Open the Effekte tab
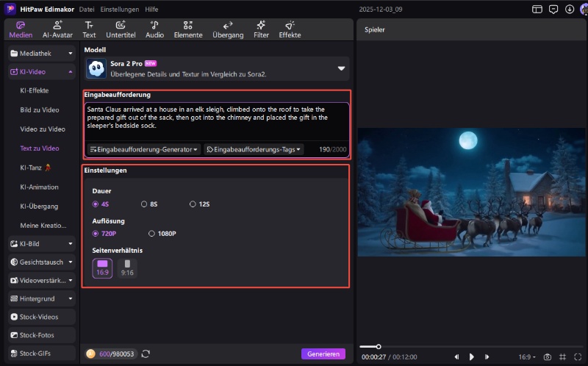This screenshot has height=366, width=588. pos(290,29)
